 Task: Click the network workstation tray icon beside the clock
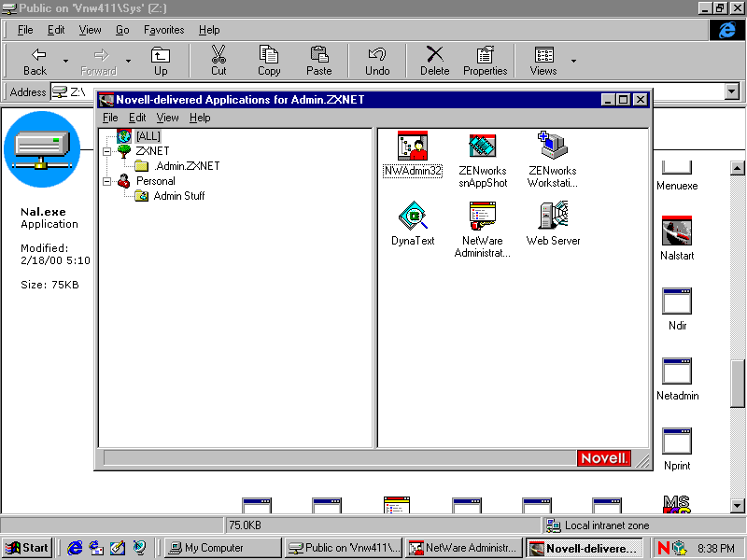pyautogui.click(x=680, y=548)
